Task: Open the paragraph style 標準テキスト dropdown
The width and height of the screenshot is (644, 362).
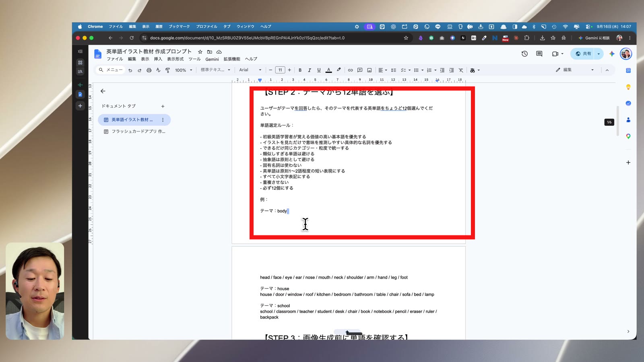Action: click(x=215, y=70)
